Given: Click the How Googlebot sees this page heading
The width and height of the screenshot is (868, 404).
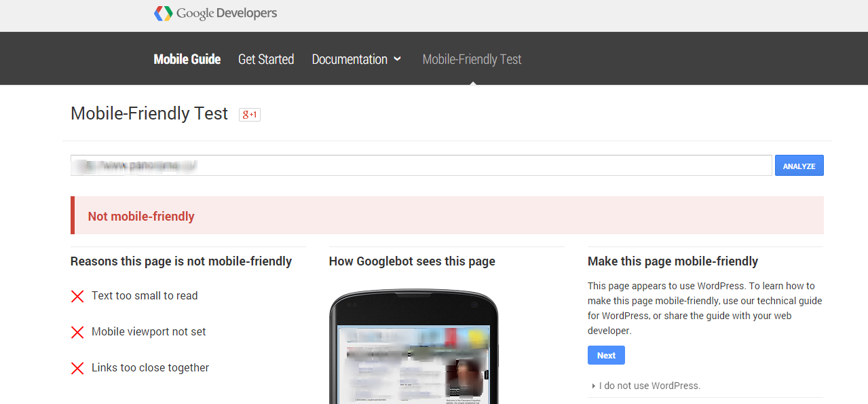Looking at the screenshot, I should 412,261.
